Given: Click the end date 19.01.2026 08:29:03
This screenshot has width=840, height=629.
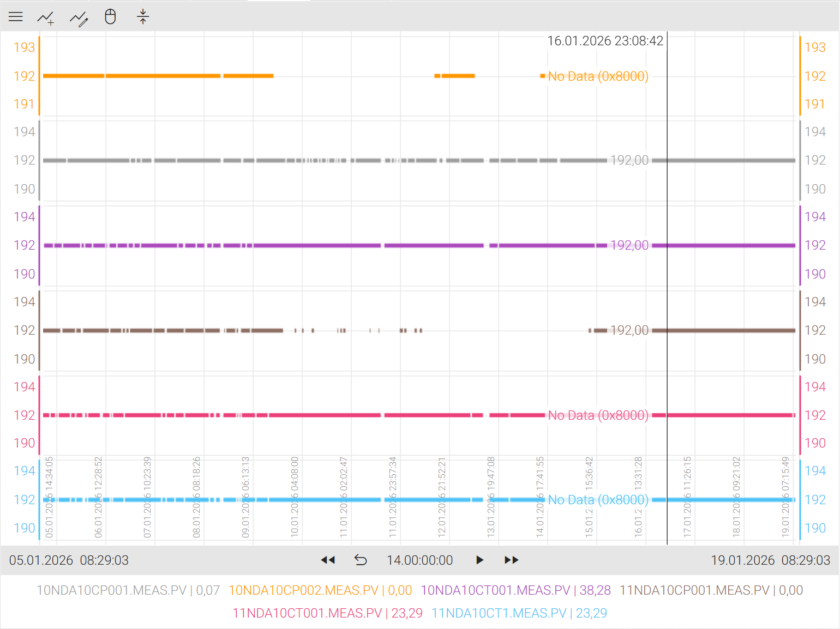Looking at the screenshot, I should tap(770, 560).
